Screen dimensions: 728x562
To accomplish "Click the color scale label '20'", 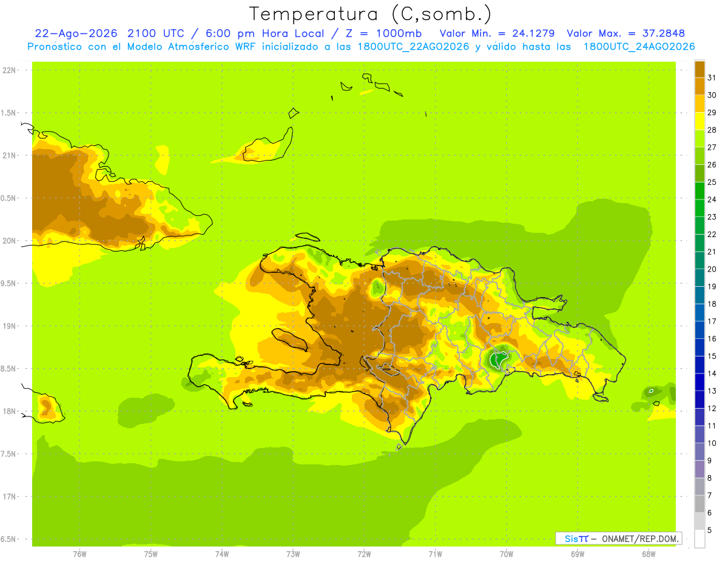I will [712, 269].
